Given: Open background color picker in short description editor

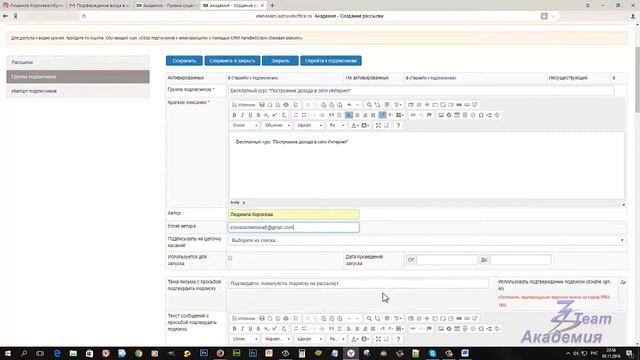Looking at the screenshot, I should 365,125.
